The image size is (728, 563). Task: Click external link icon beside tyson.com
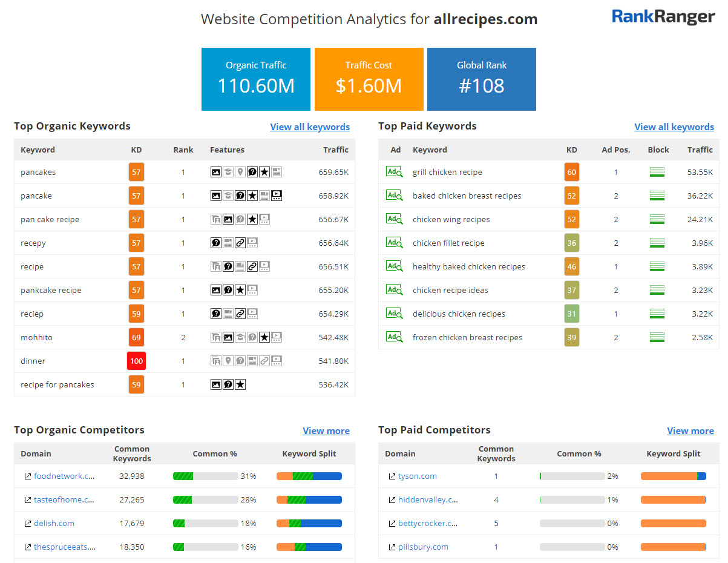(392, 476)
